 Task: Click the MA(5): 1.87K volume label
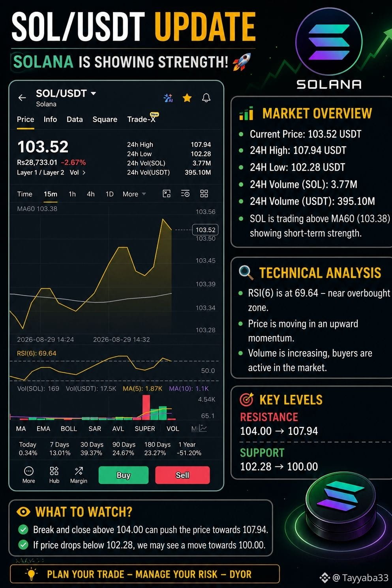pyautogui.click(x=143, y=389)
